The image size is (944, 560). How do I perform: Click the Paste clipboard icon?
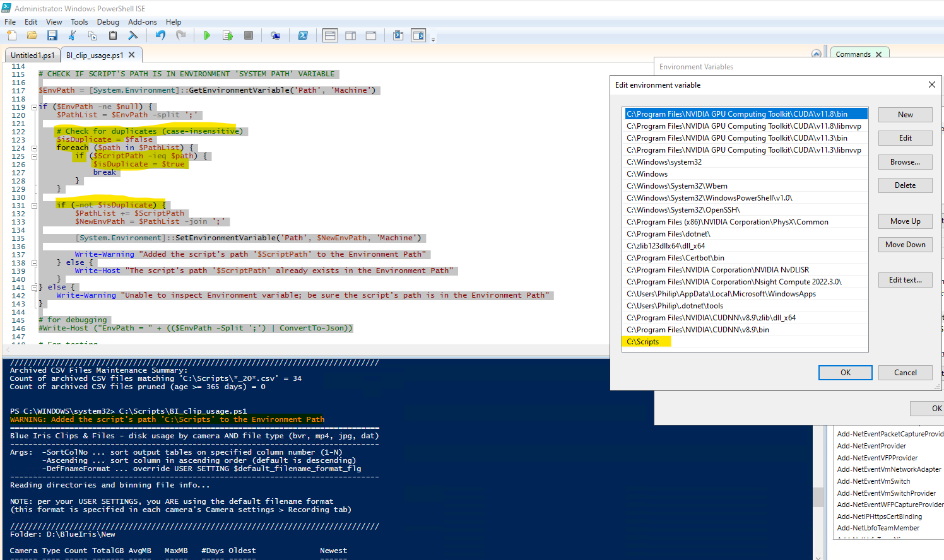pyautogui.click(x=113, y=36)
